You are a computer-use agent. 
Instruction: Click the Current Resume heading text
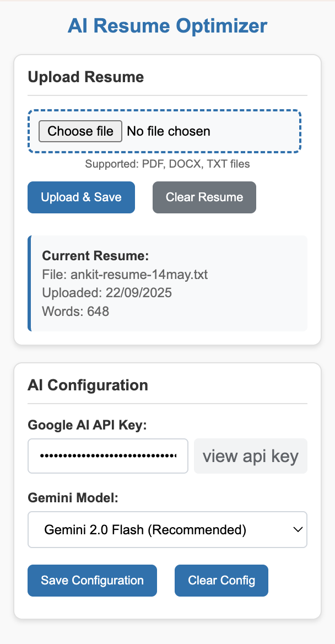click(x=95, y=256)
